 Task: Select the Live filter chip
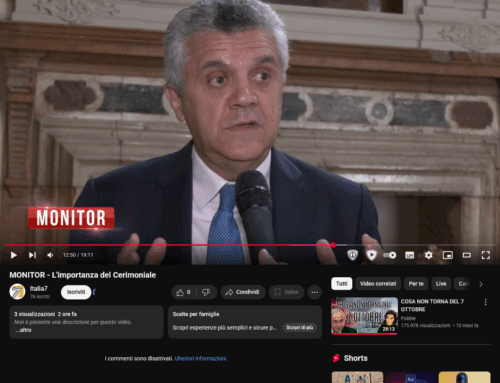[441, 284]
